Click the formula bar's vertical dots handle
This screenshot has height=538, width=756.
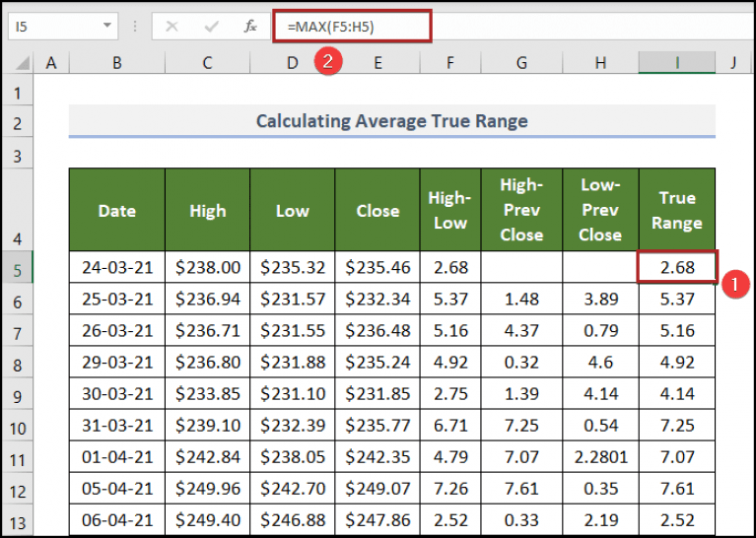pos(135,27)
